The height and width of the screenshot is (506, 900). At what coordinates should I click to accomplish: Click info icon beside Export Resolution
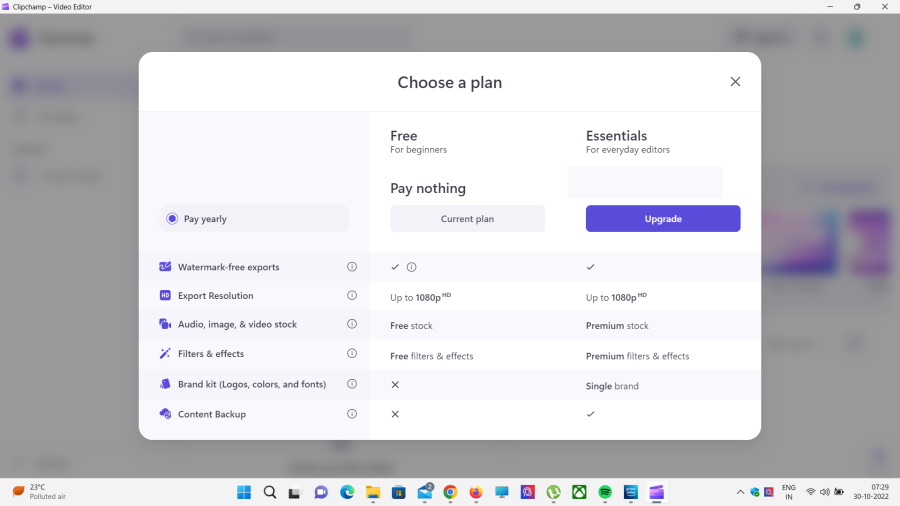click(352, 296)
